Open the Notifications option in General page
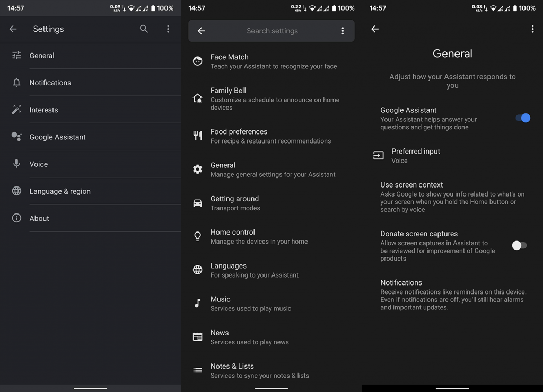The image size is (543, 392). (452, 295)
